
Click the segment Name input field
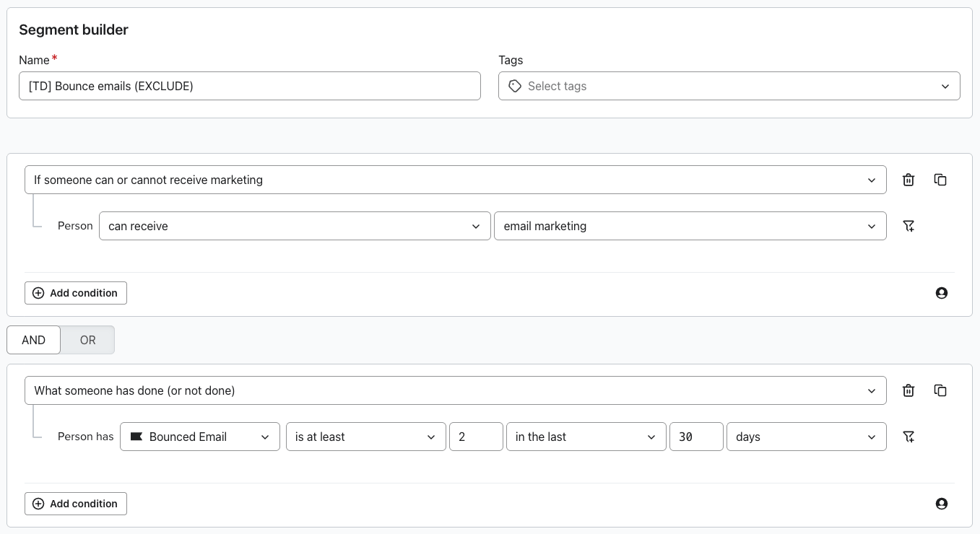pyautogui.click(x=249, y=86)
